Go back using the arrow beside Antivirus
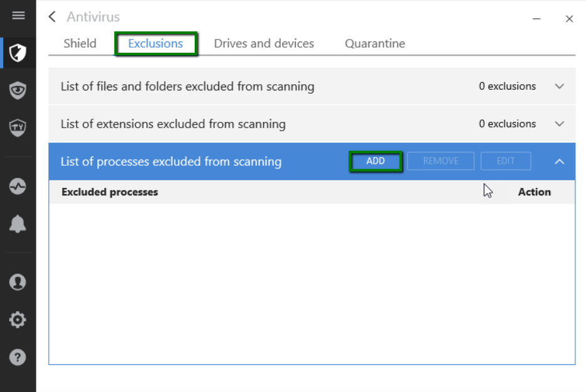Image resolution: width=586 pixels, height=392 pixels. (52, 17)
